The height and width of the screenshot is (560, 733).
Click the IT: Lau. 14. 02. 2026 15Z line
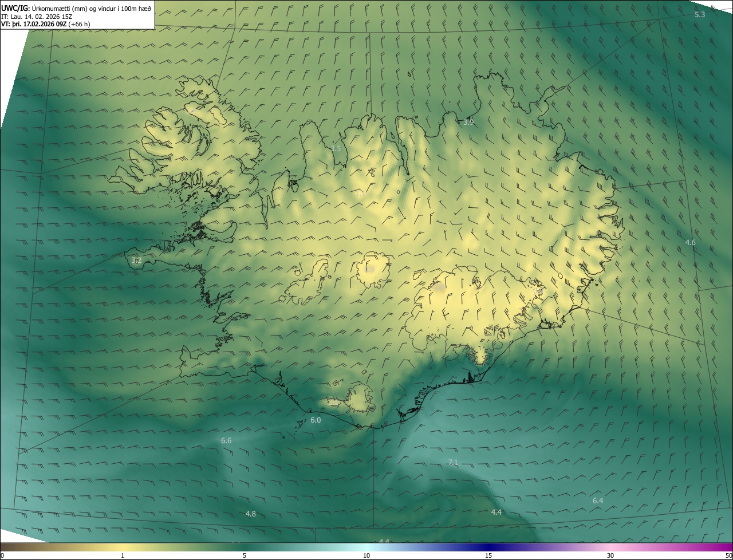[x=37, y=17]
